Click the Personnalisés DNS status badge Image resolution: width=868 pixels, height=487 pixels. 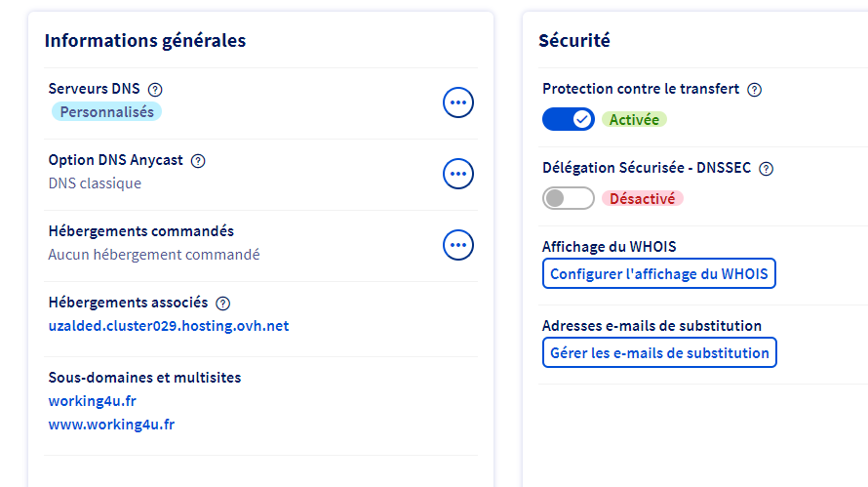[x=107, y=112]
